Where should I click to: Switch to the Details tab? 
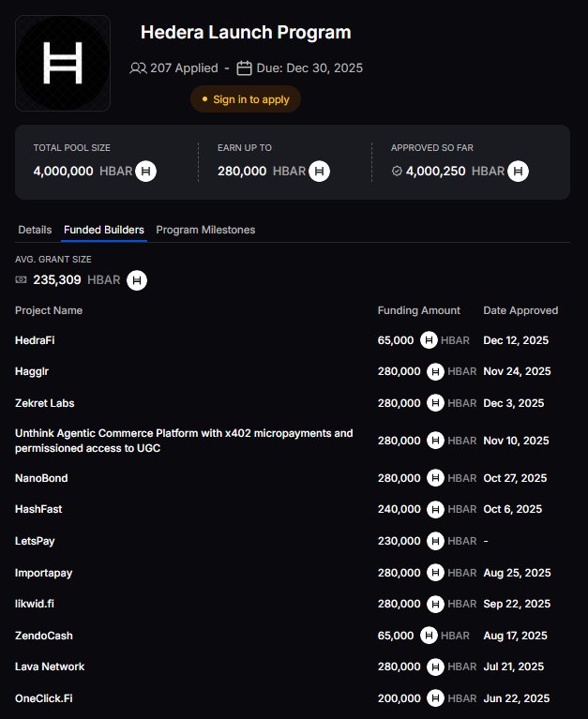point(35,230)
